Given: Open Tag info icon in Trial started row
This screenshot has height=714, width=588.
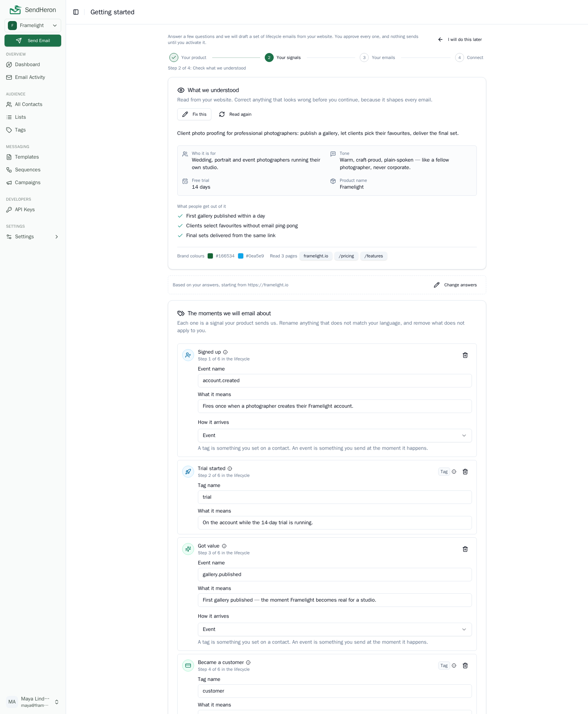Looking at the screenshot, I should (454, 472).
